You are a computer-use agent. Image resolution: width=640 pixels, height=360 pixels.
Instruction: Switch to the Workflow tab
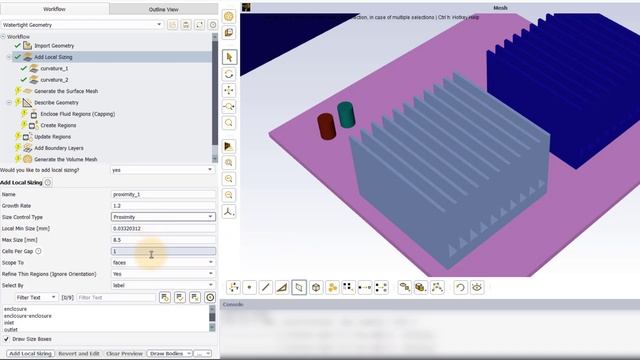pyautogui.click(x=54, y=9)
